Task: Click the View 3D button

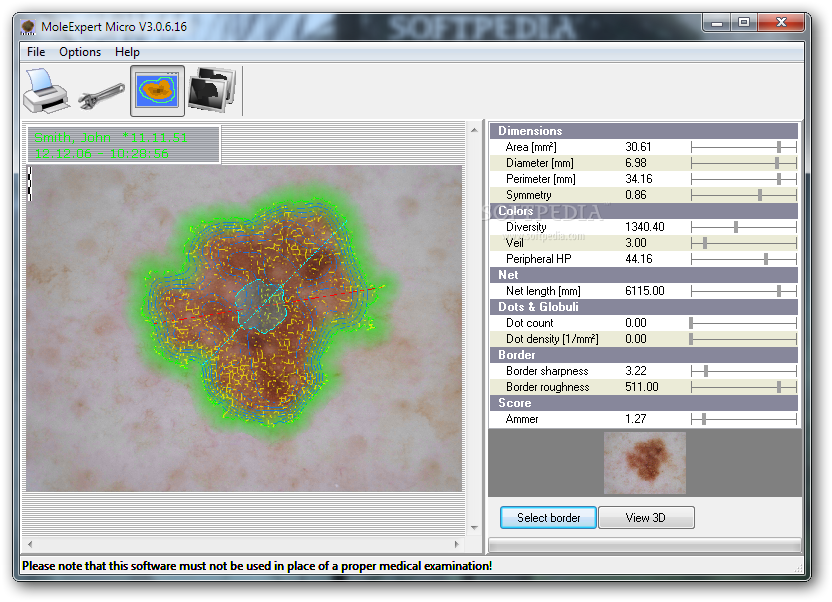Action: coord(646,518)
